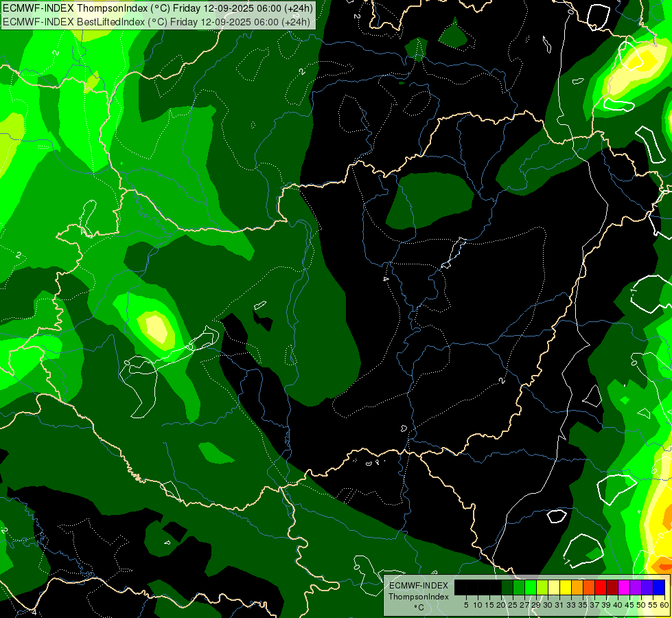
Task: Click the legend tick label '39'
Action: [x=606, y=605]
